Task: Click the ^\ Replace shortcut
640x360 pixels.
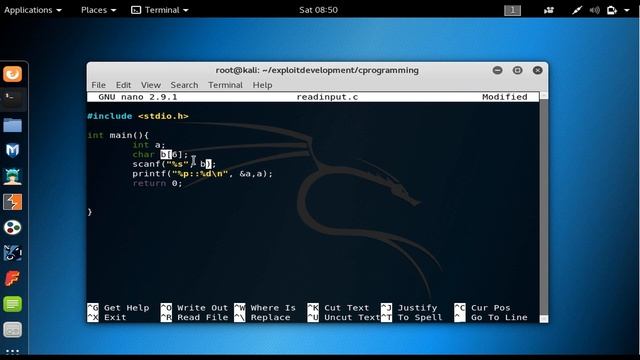Action: [x=262, y=318]
